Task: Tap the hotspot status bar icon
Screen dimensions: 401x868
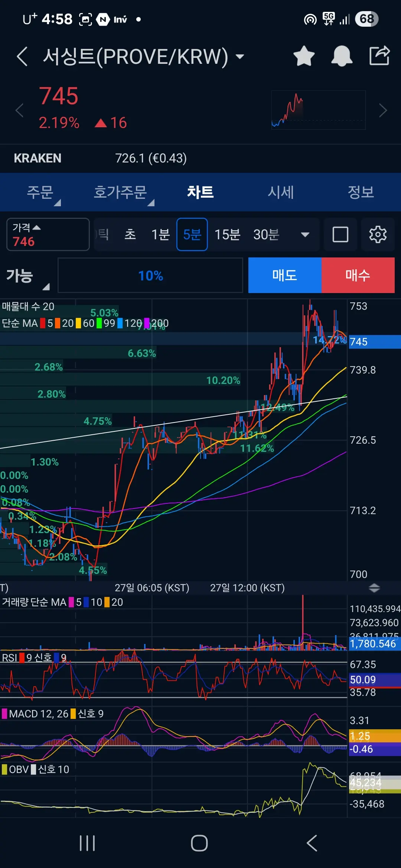Action: click(x=310, y=19)
